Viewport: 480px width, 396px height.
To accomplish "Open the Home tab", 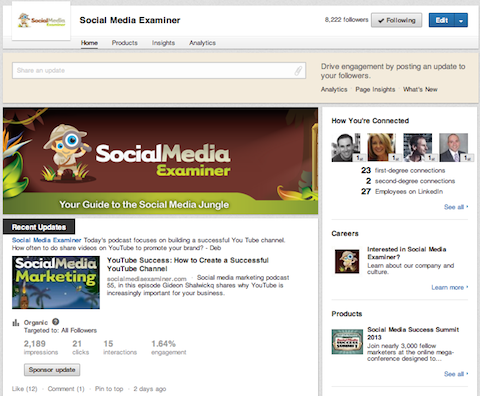I will (89, 43).
